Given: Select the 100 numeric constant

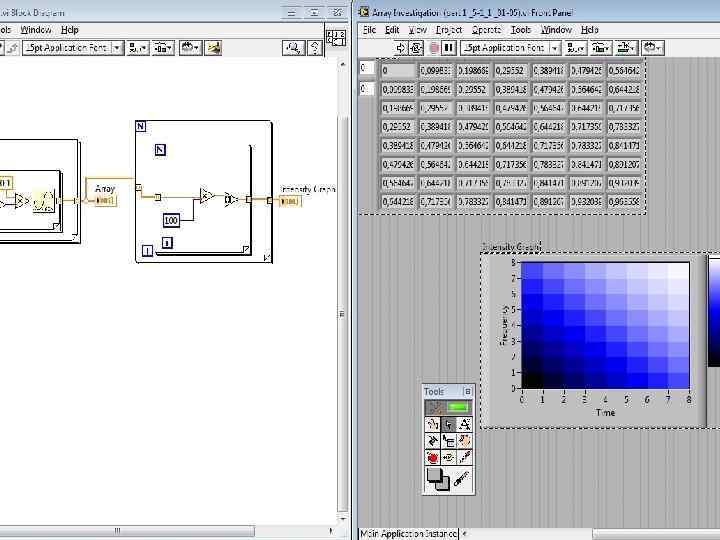Looking at the screenshot, I should coord(171,220).
